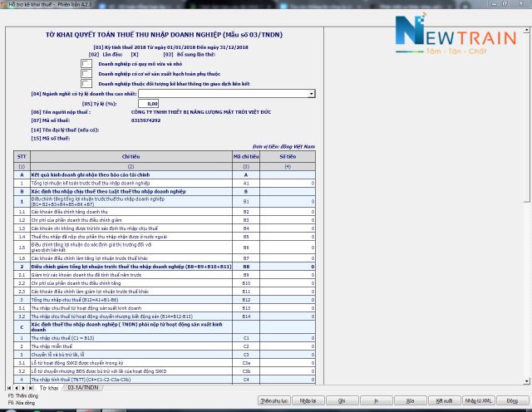This screenshot has height=412, width=532.
Task: Click the Tỷ lệ (%) input field
Action: click(x=148, y=104)
